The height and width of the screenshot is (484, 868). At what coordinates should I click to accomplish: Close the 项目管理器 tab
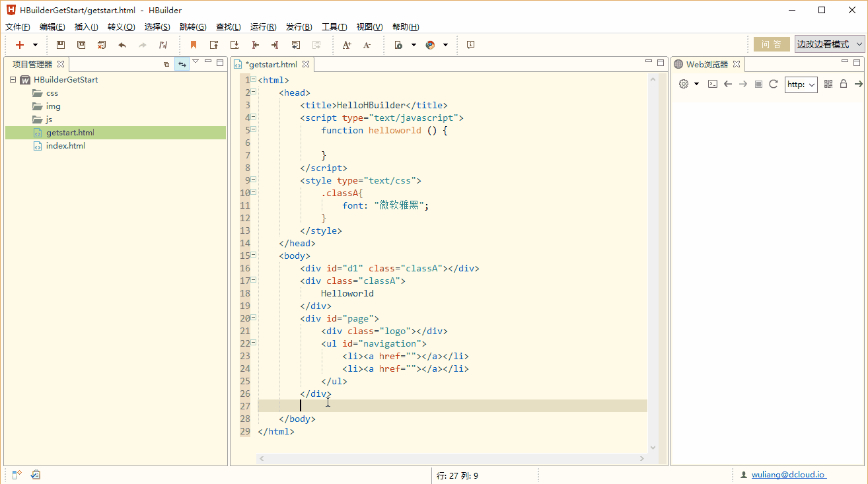coord(61,64)
